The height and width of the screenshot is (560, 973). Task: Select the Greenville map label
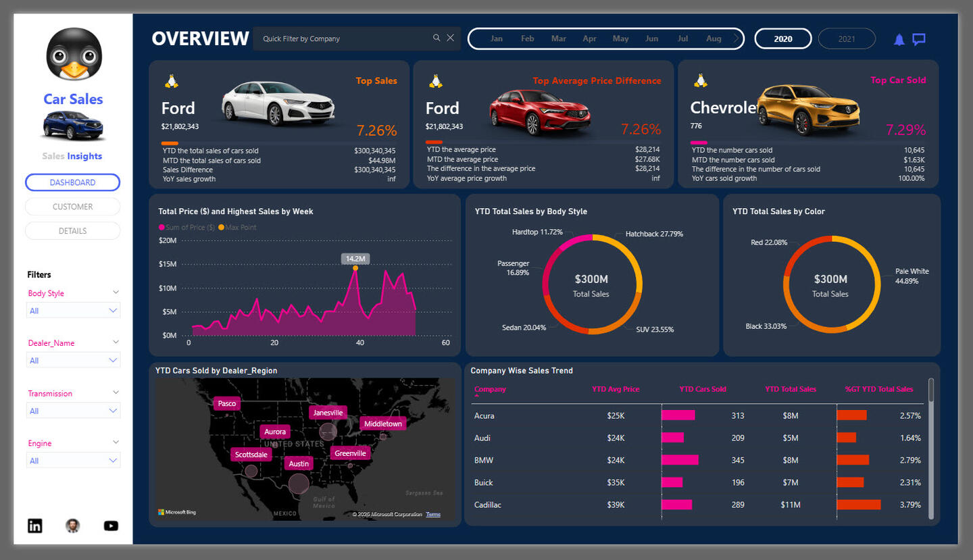pyautogui.click(x=351, y=453)
